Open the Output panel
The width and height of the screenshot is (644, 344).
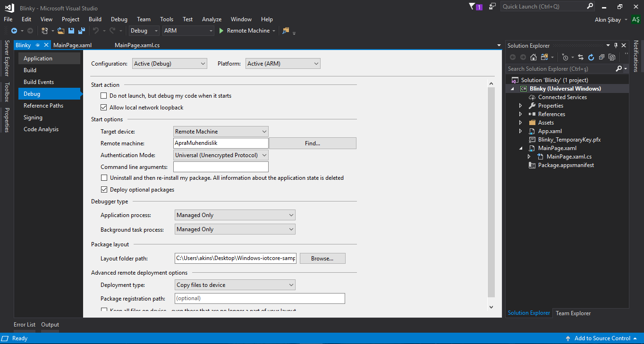click(x=50, y=325)
